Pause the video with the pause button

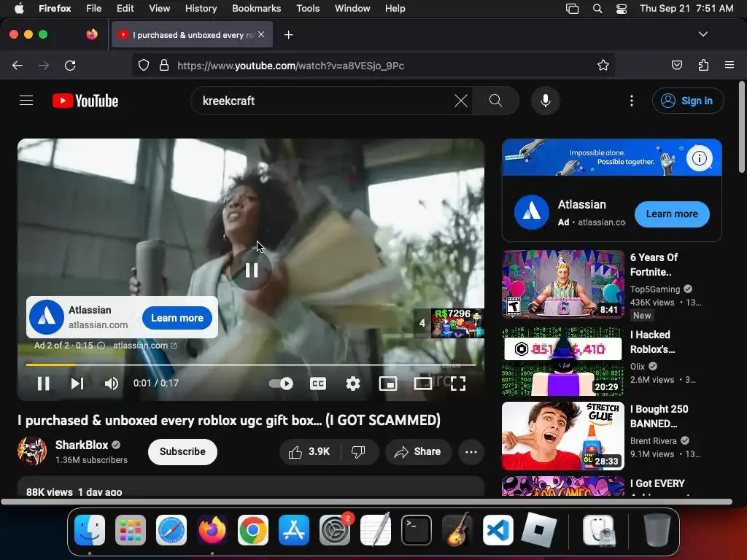point(43,384)
